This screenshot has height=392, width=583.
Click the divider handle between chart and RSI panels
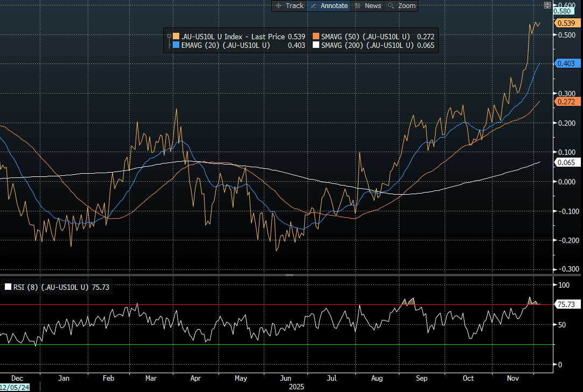(291, 275)
